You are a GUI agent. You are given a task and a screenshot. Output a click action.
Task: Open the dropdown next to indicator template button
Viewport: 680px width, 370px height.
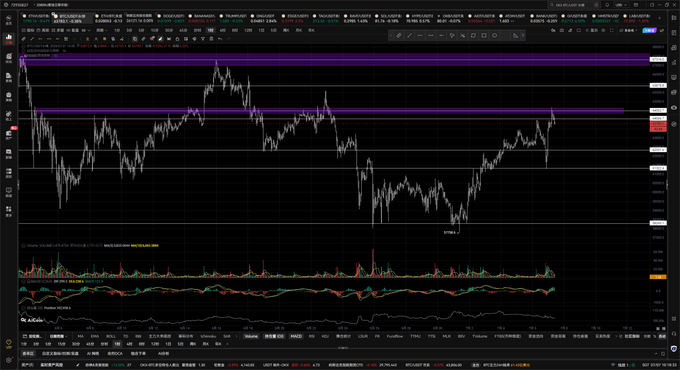point(58,336)
